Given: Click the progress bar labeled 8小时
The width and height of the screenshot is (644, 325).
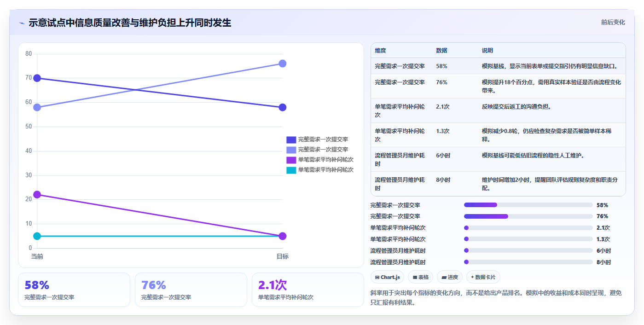Looking at the screenshot, I should pyautogui.click(x=528, y=262).
